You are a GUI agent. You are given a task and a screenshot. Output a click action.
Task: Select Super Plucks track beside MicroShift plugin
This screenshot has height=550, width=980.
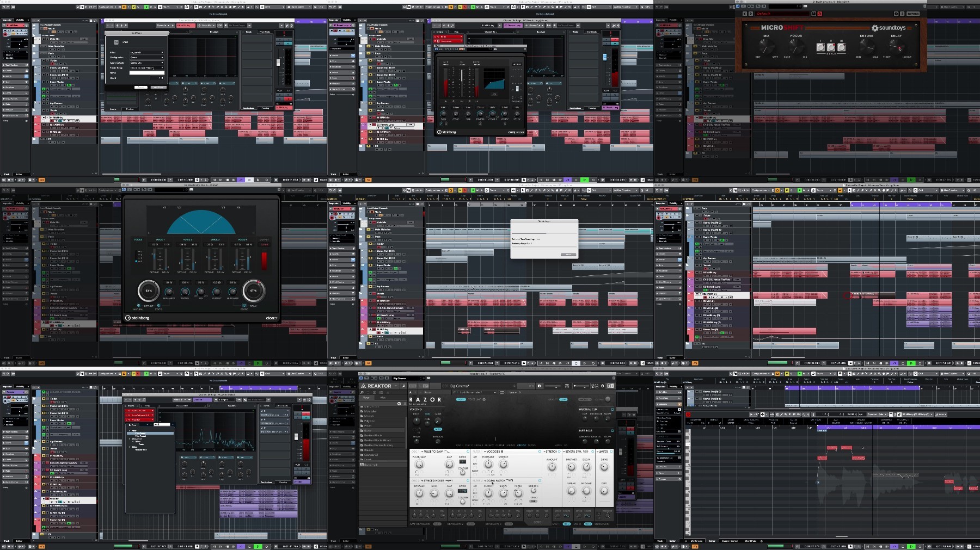[x=710, y=82]
